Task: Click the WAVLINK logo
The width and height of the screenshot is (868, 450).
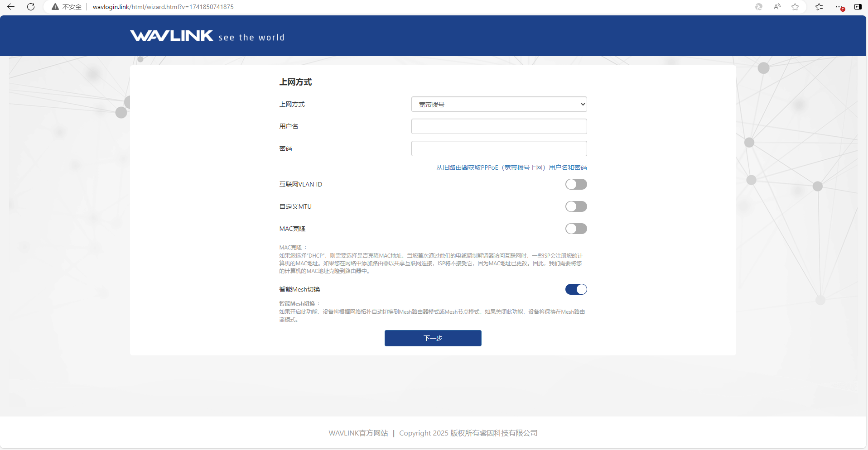Action: click(x=172, y=35)
